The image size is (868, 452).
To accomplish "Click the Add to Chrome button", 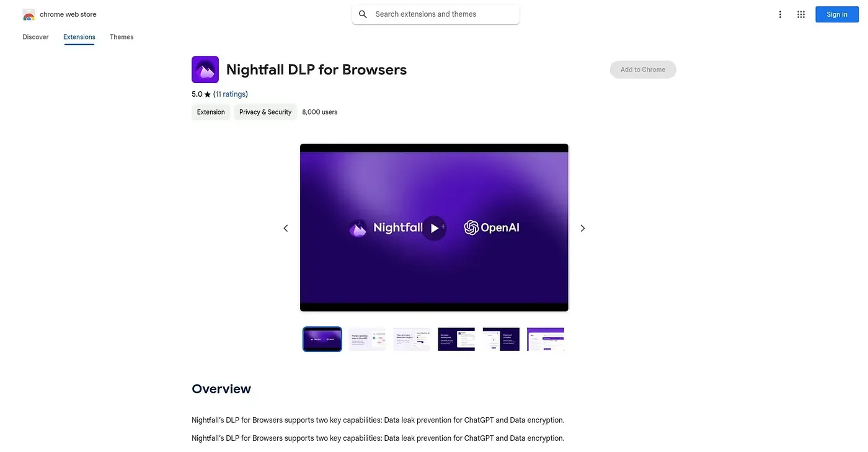I will 643,69.
